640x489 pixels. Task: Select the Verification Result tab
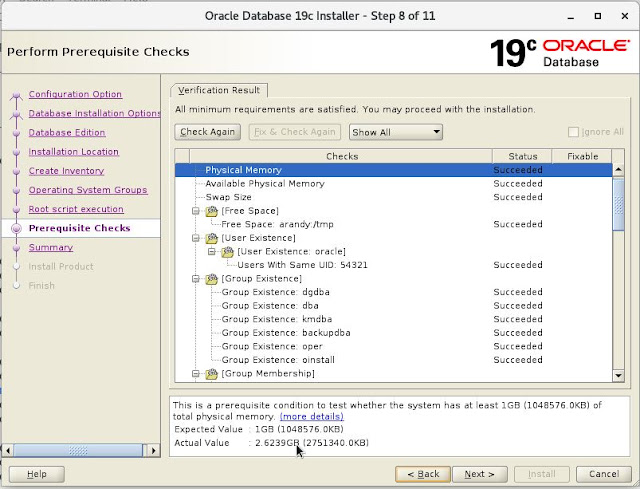click(x=219, y=90)
